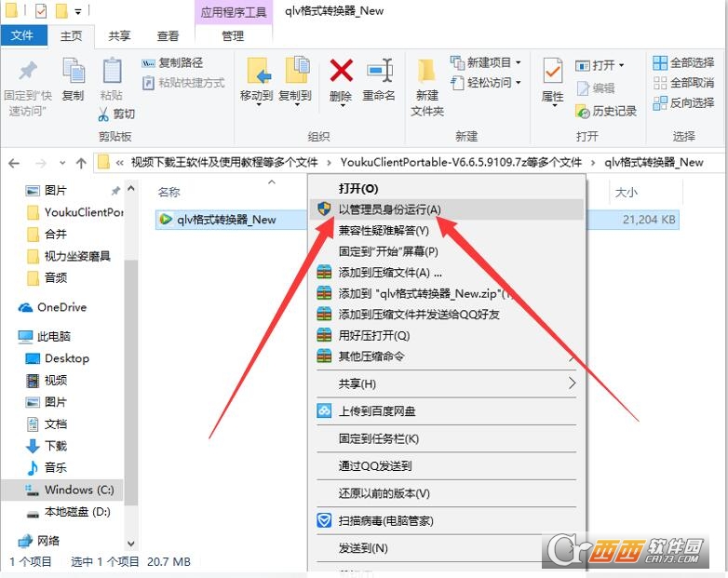Click Pin to Quick access pushpin icon
This screenshot has width=728, height=578.
coord(28,71)
